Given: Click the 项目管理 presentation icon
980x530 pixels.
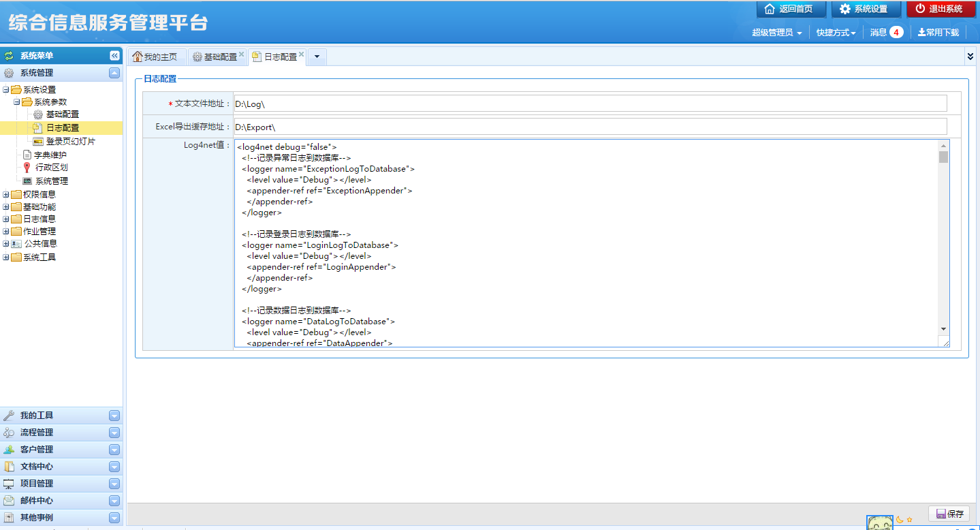Looking at the screenshot, I should coord(9,484).
